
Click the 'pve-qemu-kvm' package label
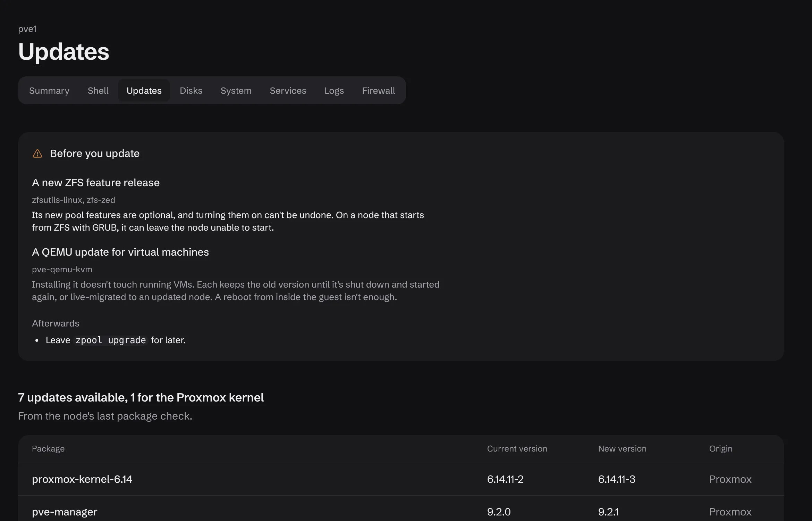62,270
